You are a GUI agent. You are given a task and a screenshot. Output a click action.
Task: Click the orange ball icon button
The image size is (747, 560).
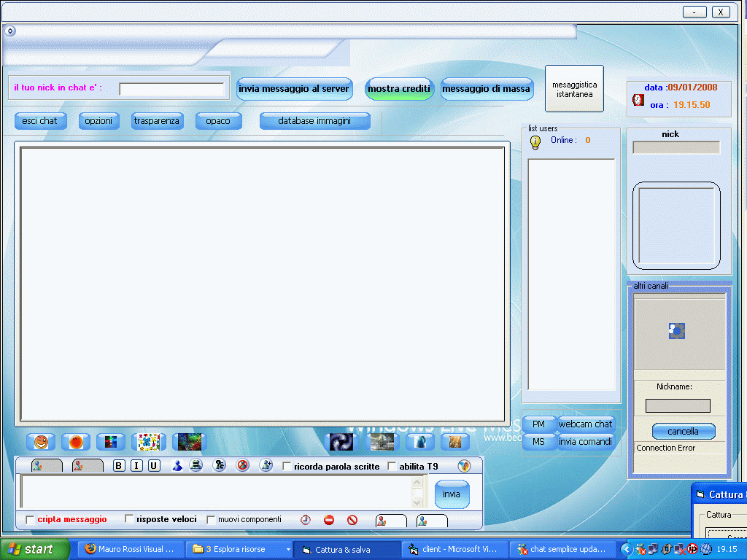76,442
